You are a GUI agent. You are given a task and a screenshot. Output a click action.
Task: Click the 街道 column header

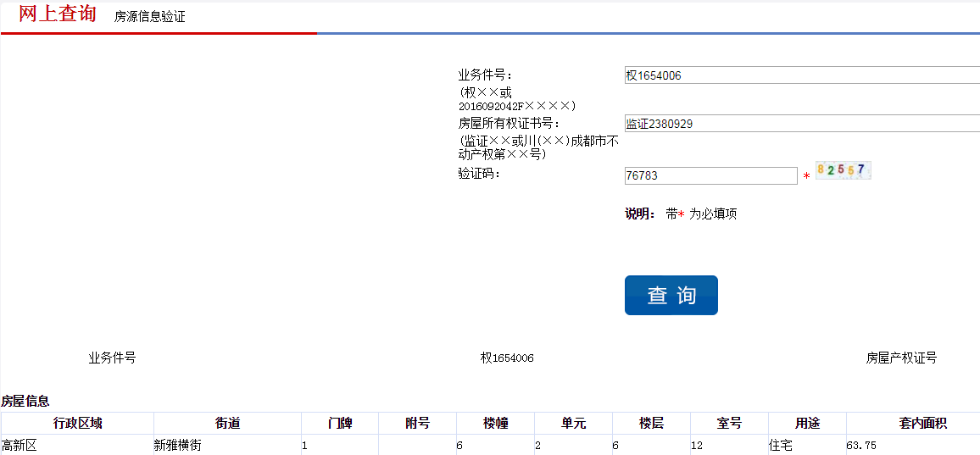tap(227, 423)
